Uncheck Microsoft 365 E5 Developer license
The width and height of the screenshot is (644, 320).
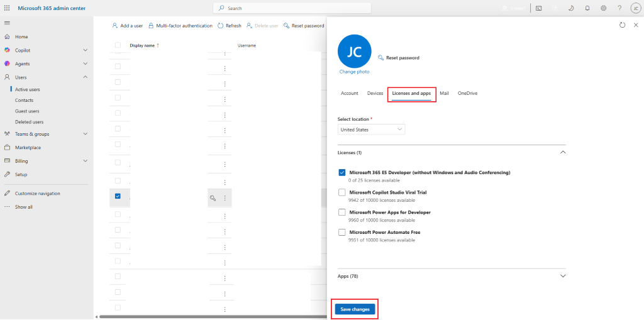coord(341,172)
